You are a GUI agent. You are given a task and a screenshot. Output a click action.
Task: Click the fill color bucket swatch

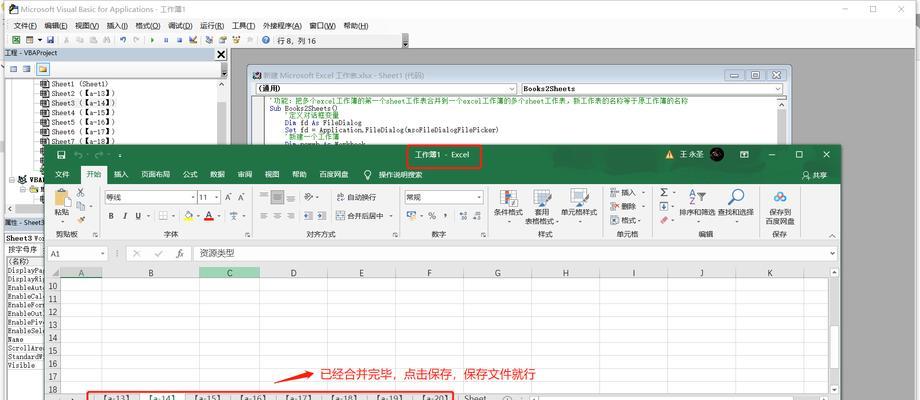coord(188,216)
